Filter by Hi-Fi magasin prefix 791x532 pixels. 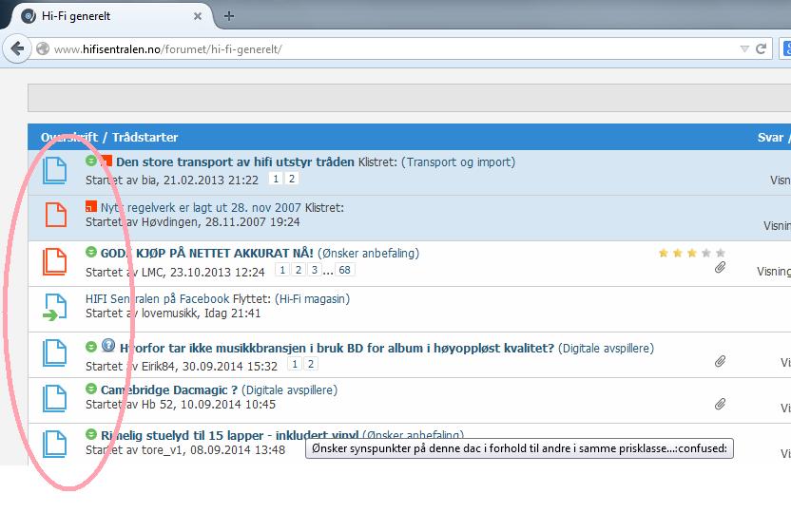click(312, 298)
